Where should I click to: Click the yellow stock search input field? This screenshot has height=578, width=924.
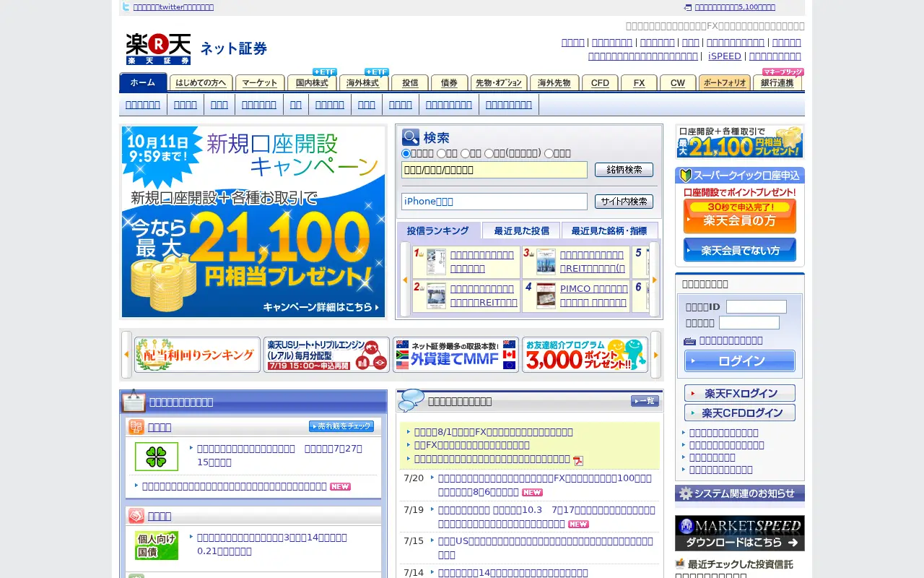click(494, 170)
